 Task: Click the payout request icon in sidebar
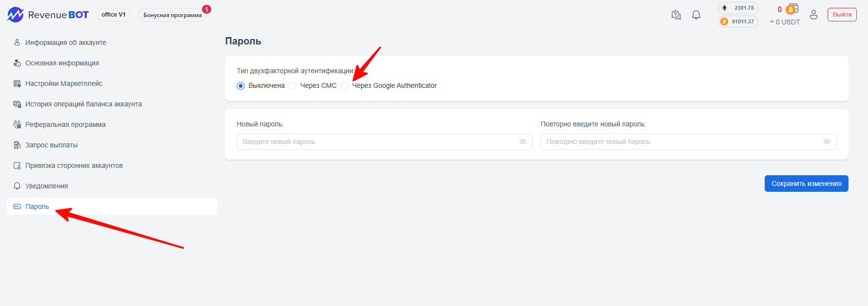point(17,145)
